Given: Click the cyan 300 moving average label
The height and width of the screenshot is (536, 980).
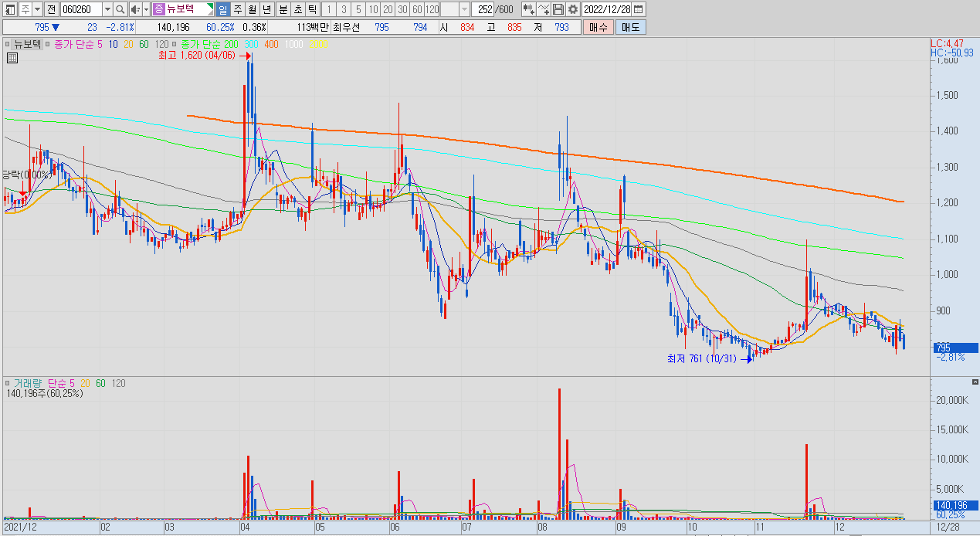Looking at the screenshot, I should point(251,45).
